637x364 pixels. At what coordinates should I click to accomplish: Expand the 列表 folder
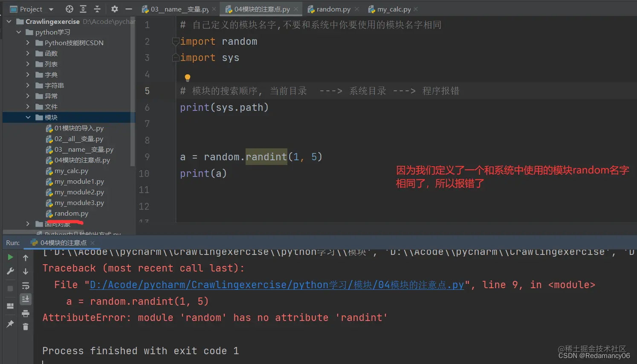28,64
